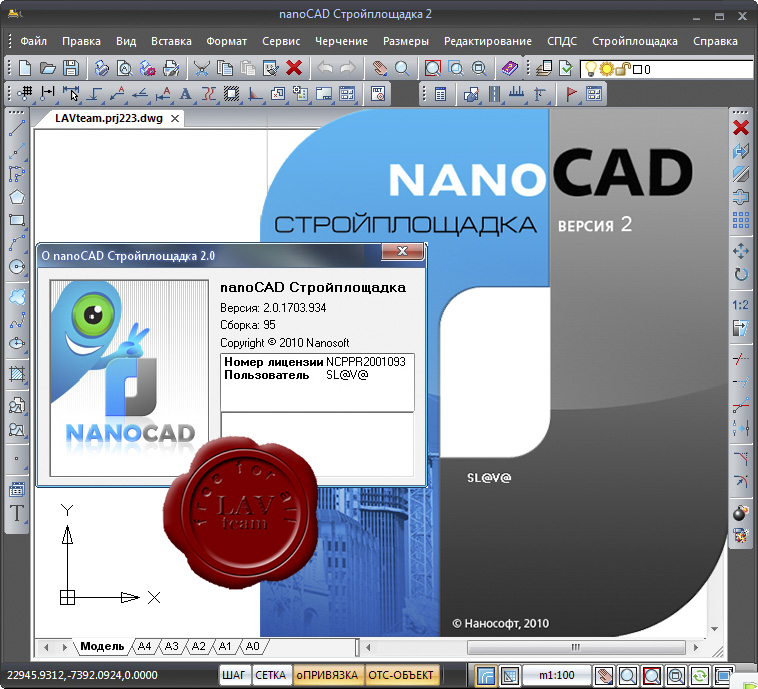The image size is (758, 689).
Task: Toggle the blue highlighted status bar icon
Action: coord(486,675)
